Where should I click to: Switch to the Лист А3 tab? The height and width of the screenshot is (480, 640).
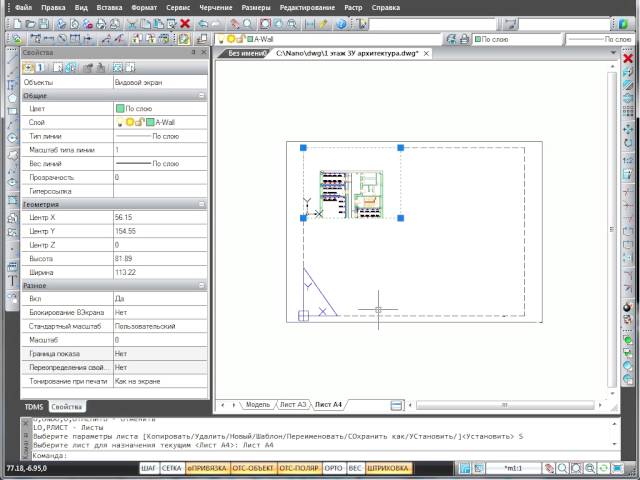point(293,404)
